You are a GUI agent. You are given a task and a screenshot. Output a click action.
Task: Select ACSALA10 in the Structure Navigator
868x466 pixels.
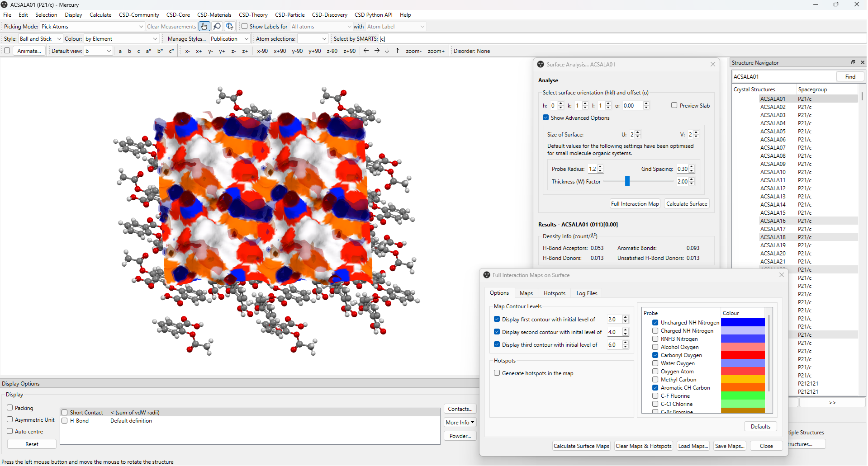(773, 172)
